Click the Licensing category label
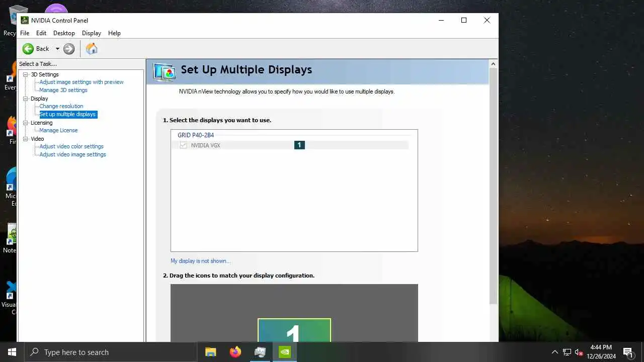 tap(41, 123)
